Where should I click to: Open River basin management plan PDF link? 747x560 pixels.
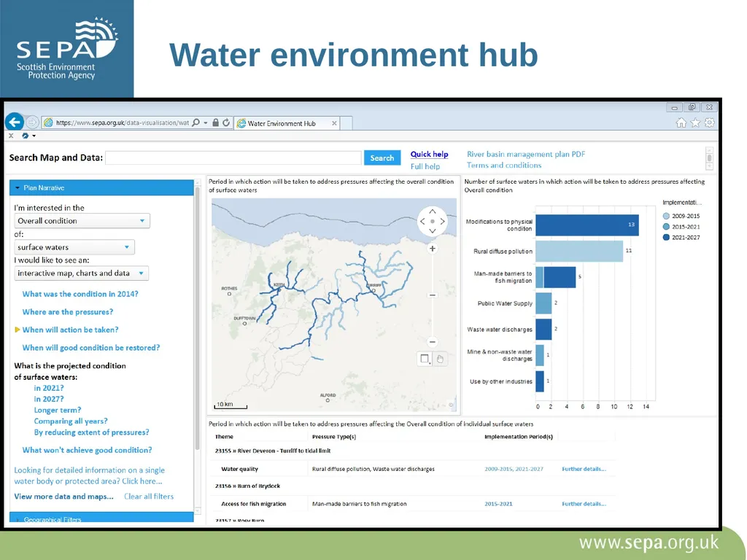[526, 154]
